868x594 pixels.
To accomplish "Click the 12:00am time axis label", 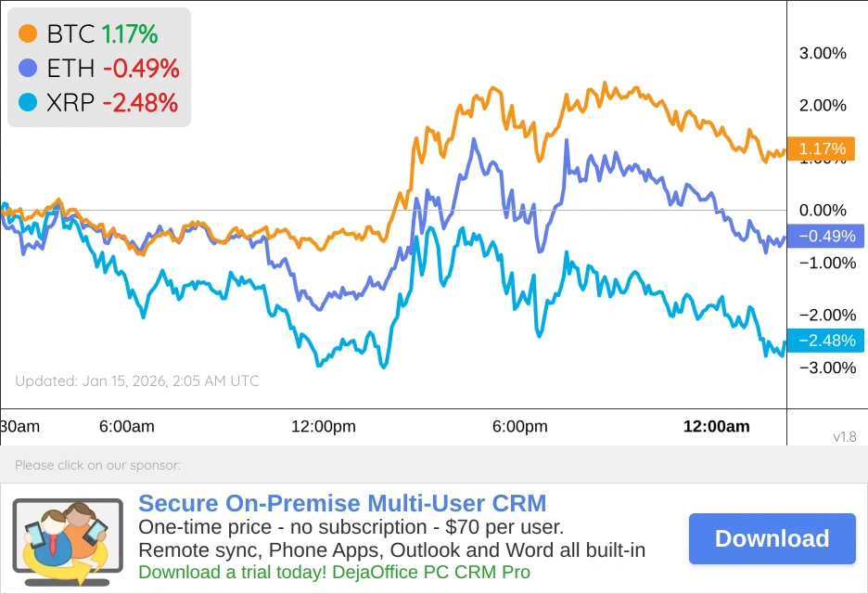I will (x=716, y=427).
